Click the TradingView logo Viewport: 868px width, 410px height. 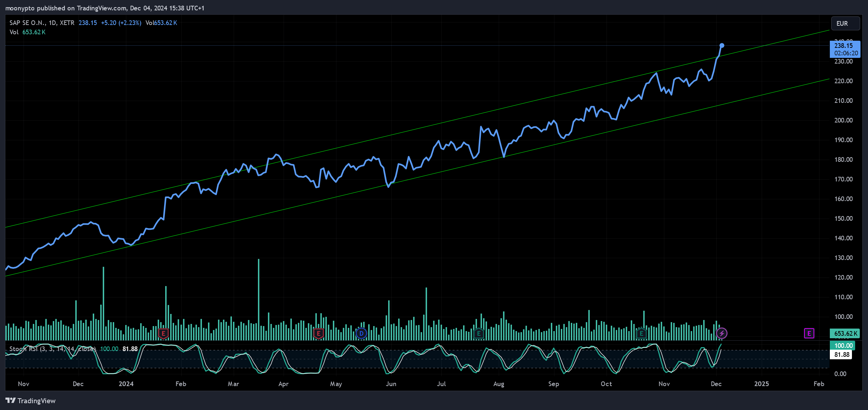point(31,401)
